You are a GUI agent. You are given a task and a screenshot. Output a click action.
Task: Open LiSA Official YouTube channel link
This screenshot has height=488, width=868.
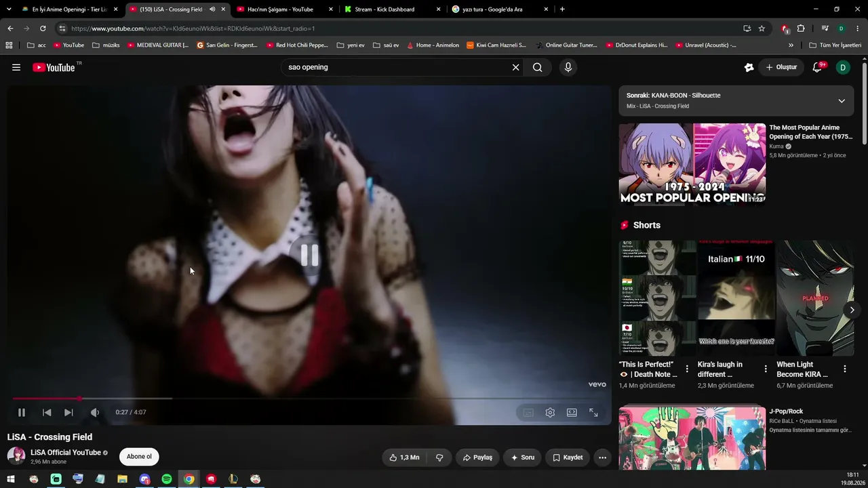[66, 453]
